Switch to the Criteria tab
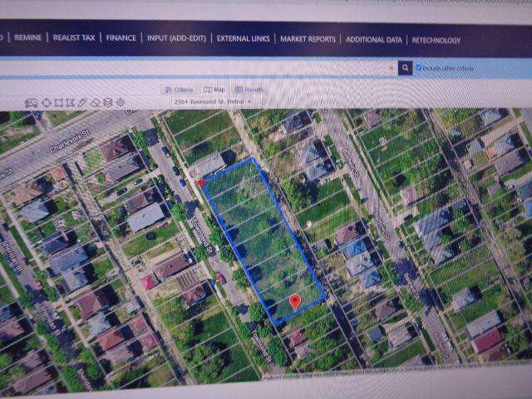Viewport: 532px width, 399px height. [x=179, y=89]
